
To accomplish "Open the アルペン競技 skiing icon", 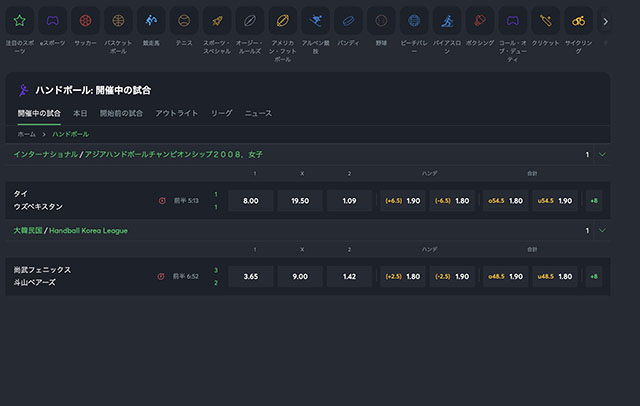I will coord(316,20).
